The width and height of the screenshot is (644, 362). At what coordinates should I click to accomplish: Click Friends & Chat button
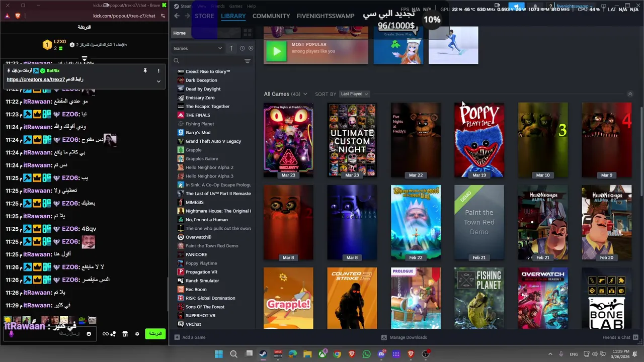pos(621,337)
